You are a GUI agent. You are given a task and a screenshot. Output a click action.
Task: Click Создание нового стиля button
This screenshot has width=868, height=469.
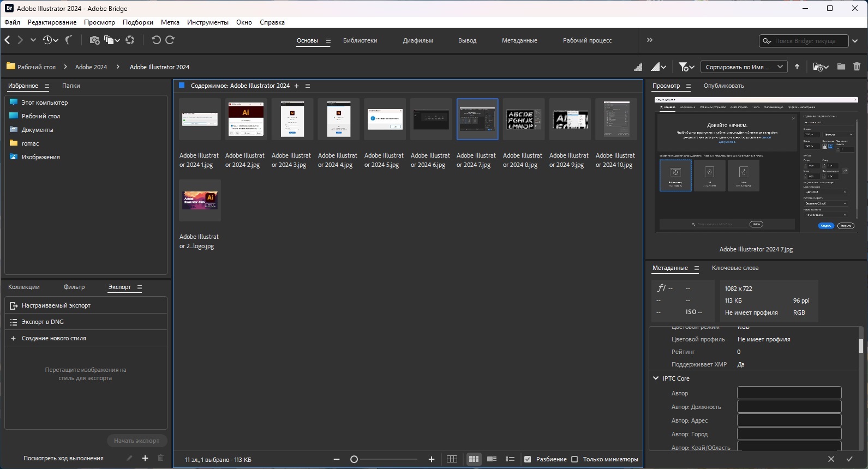pyautogui.click(x=54, y=338)
